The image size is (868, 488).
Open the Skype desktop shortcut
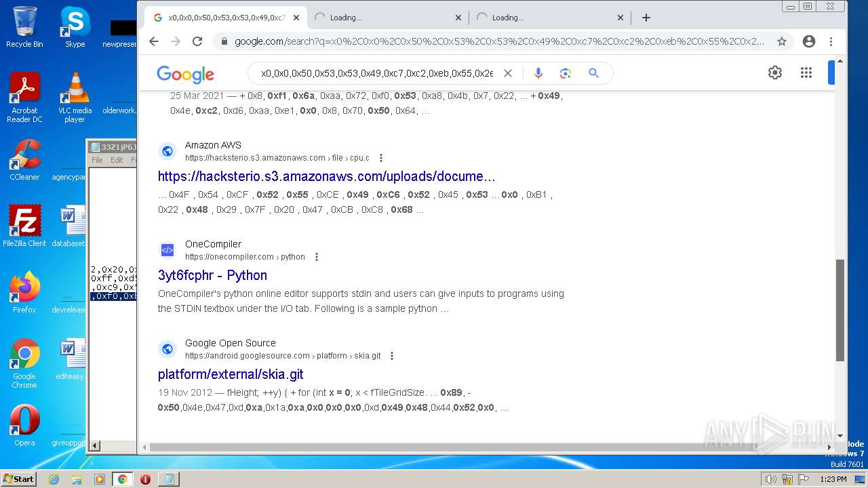(x=75, y=27)
